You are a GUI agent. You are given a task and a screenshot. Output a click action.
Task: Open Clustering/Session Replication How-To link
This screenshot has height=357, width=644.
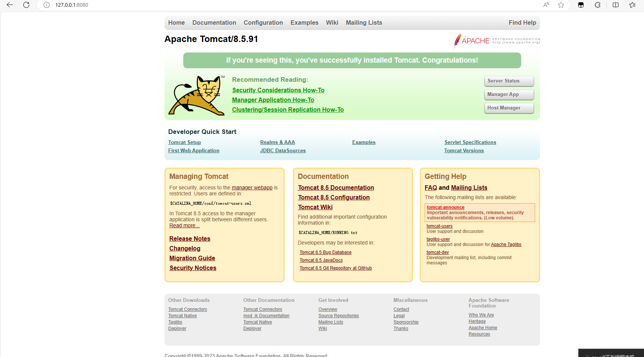pos(288,109)
